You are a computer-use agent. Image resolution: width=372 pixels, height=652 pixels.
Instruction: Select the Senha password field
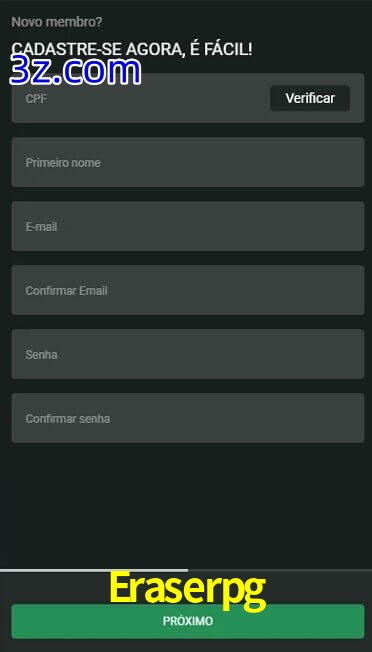188,354
